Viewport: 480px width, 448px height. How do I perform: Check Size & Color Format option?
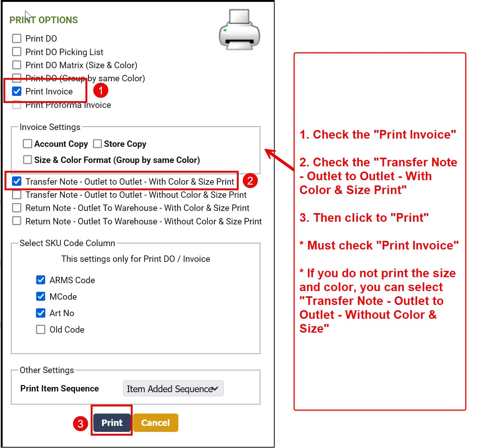tap(28, 160)
